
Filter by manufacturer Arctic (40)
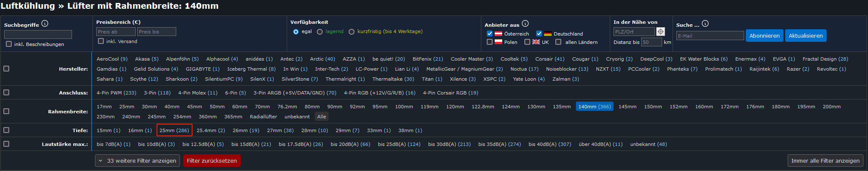(323, 59)
